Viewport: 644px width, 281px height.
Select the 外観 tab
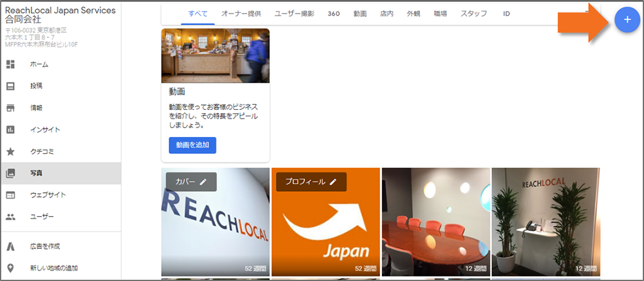[x=413, y=14]
